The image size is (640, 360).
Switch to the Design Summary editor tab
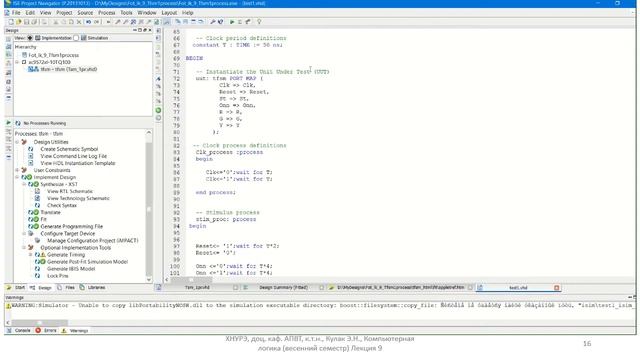tap(283, 288)
